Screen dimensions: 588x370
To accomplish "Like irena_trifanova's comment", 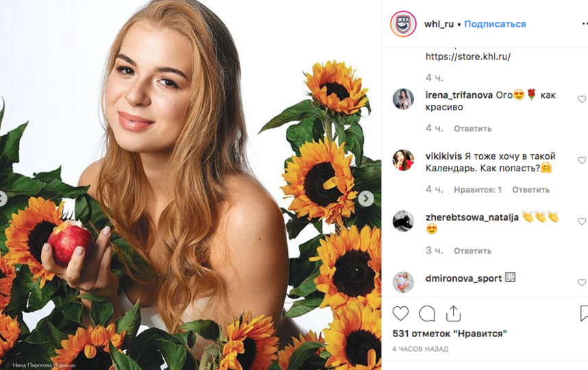I will pyautogui.click(x=582, y=99).
